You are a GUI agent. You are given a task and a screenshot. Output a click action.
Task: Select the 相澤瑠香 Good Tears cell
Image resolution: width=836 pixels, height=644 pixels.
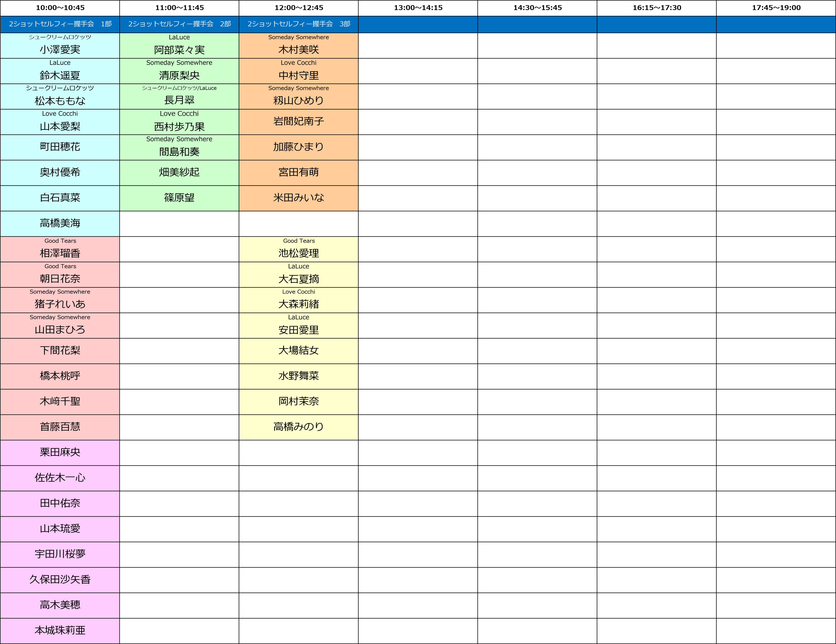point(60,249)
